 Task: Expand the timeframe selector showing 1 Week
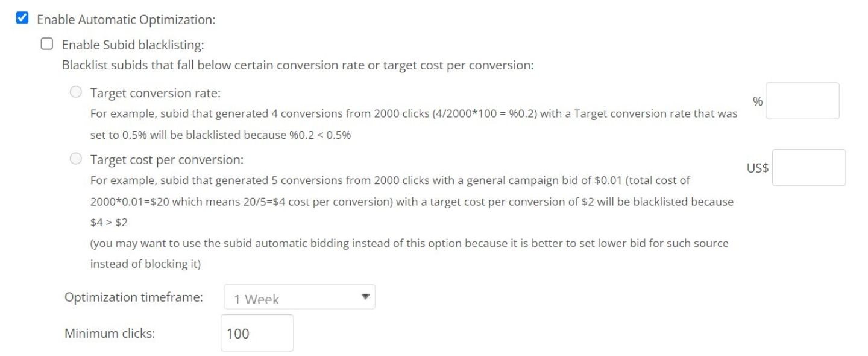(299, 296)
